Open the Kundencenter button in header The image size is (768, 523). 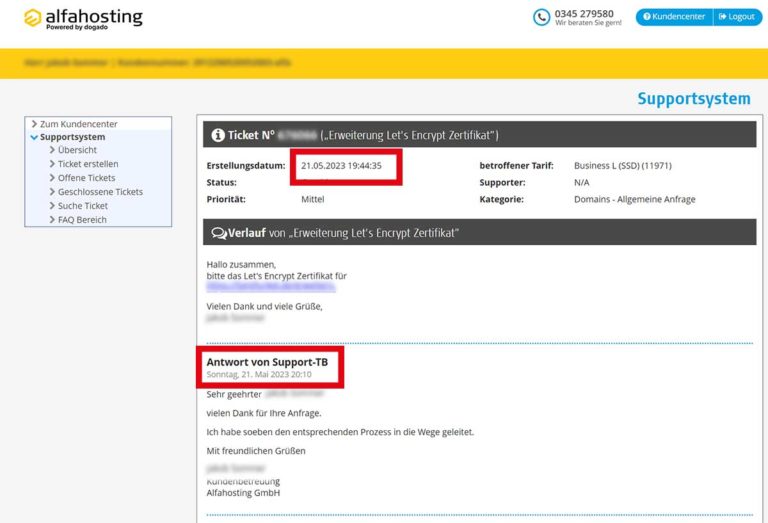tap(674, 17)
